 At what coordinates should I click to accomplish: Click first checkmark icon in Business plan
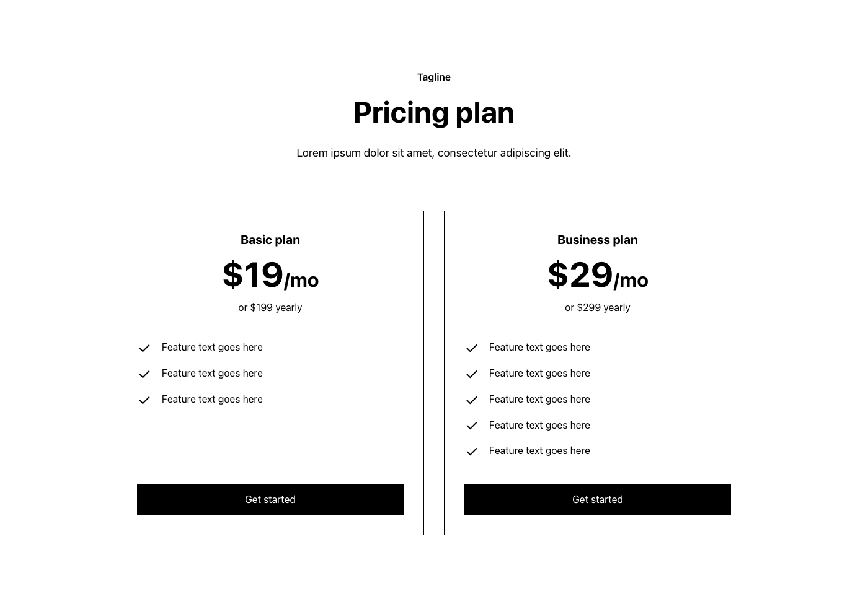472,348
